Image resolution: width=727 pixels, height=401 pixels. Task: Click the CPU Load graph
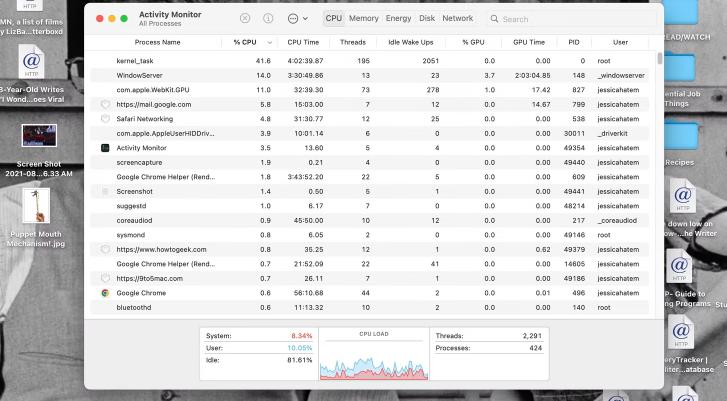374,360
